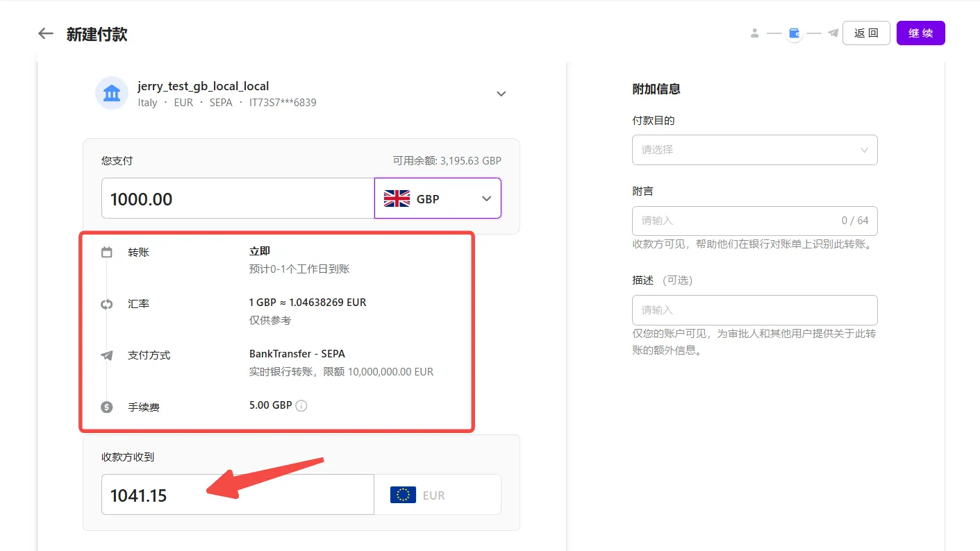
Task: Click the wallet step icon in progress bar
Action: 795,33
